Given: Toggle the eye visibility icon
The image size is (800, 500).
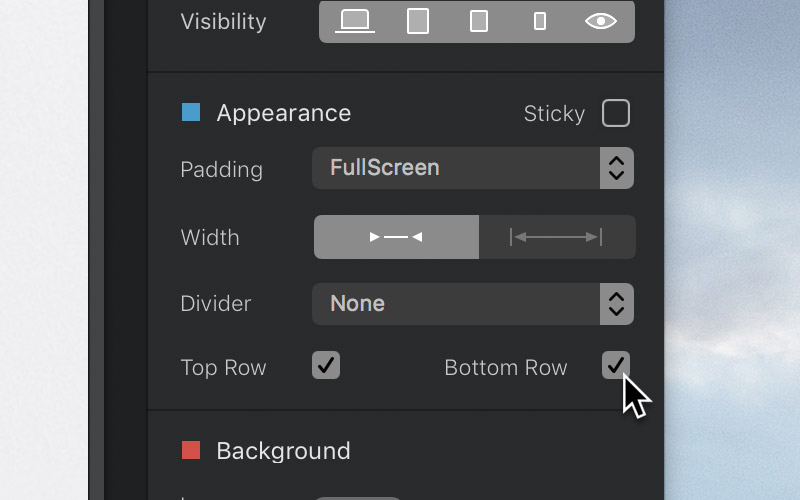Looking at the screenshot, I should click(x=601, y=20).
